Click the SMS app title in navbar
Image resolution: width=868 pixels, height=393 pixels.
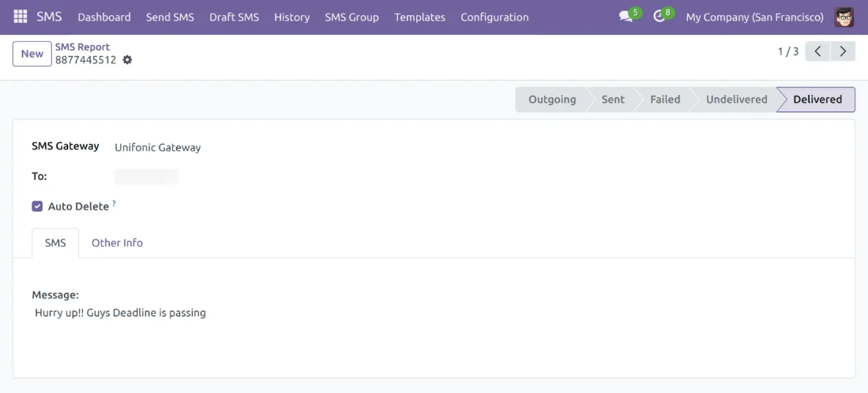[x=49, y=17]
